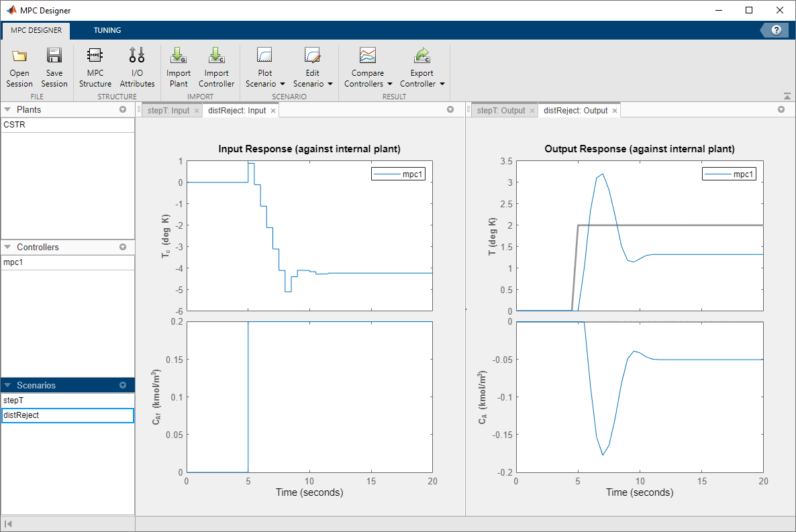
Task: Collapse the left sidebar using the bottom arrow
Action: [x=9, y=523]
